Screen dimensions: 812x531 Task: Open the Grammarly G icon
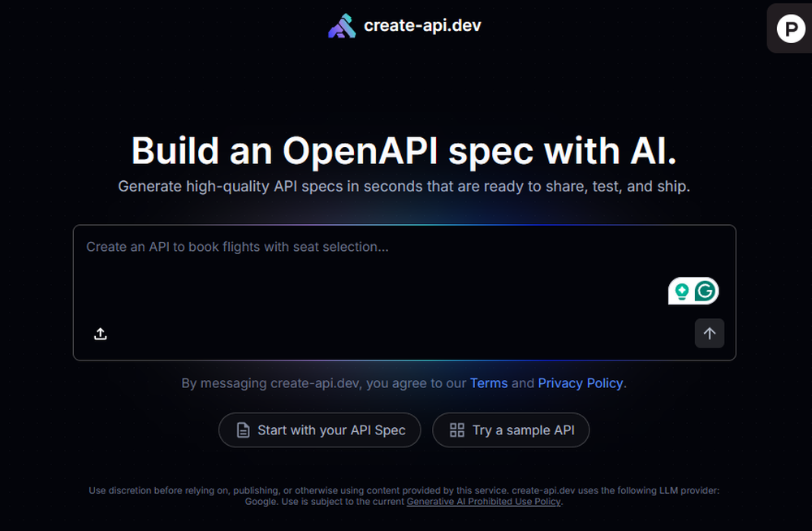tap(705, 290)
